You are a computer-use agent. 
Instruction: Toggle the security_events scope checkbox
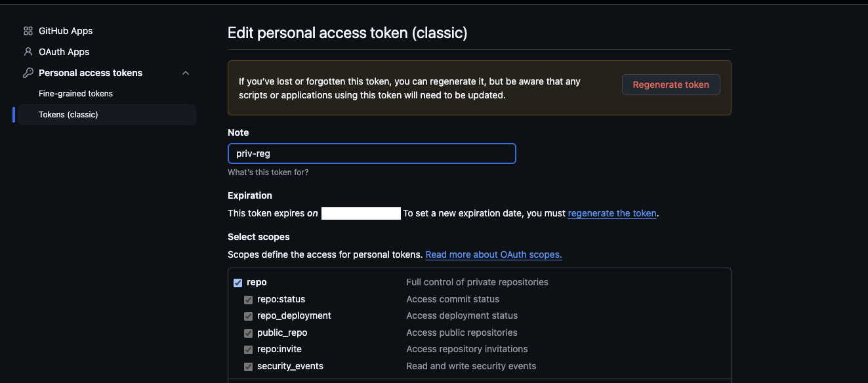tap(249, 367)
